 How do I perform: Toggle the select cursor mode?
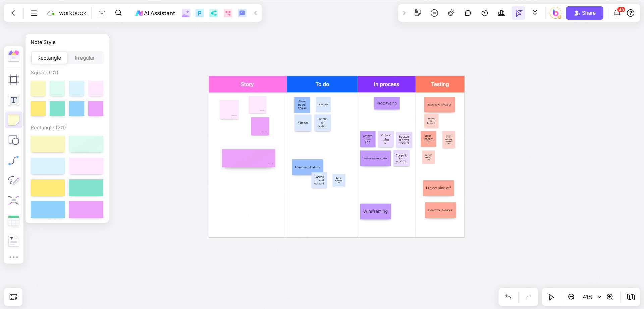(x=518, y=13)
